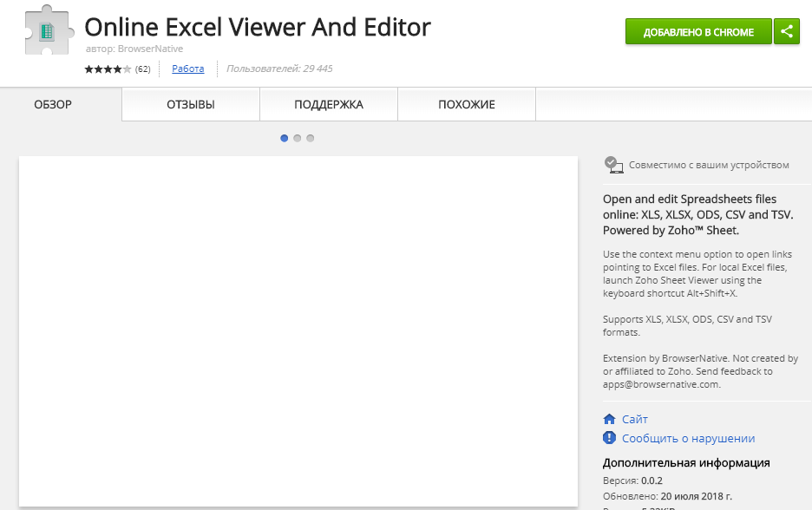The image size is (812, 510).
Task: Click the version value 0.0.2
Action: click(x=652, y=481)
